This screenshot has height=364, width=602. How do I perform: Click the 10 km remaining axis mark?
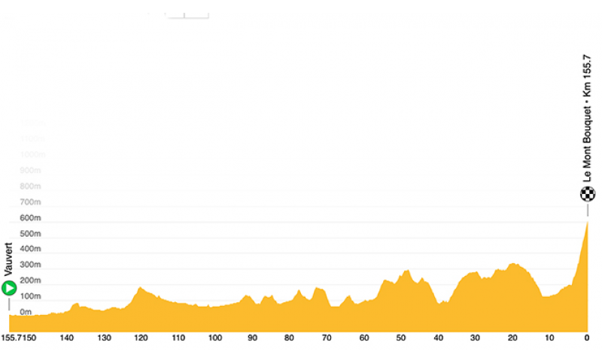click(x=549, y=338)
